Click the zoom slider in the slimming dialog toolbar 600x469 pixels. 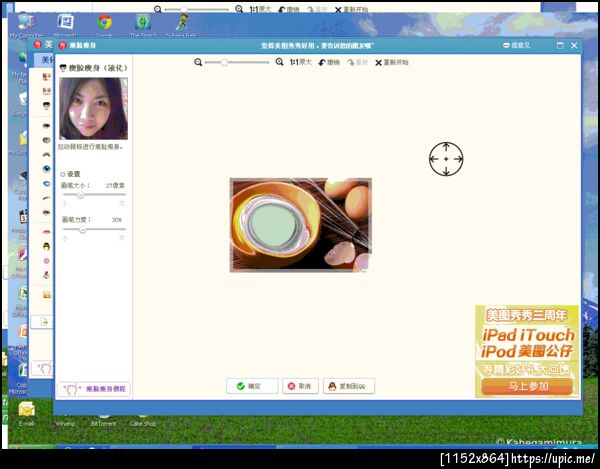[x=237, y=62]
